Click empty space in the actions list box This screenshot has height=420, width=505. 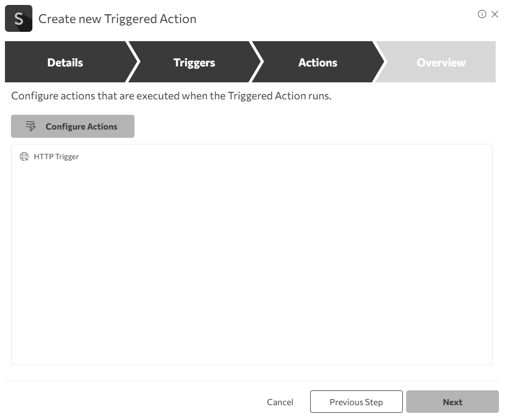[251, 264]
